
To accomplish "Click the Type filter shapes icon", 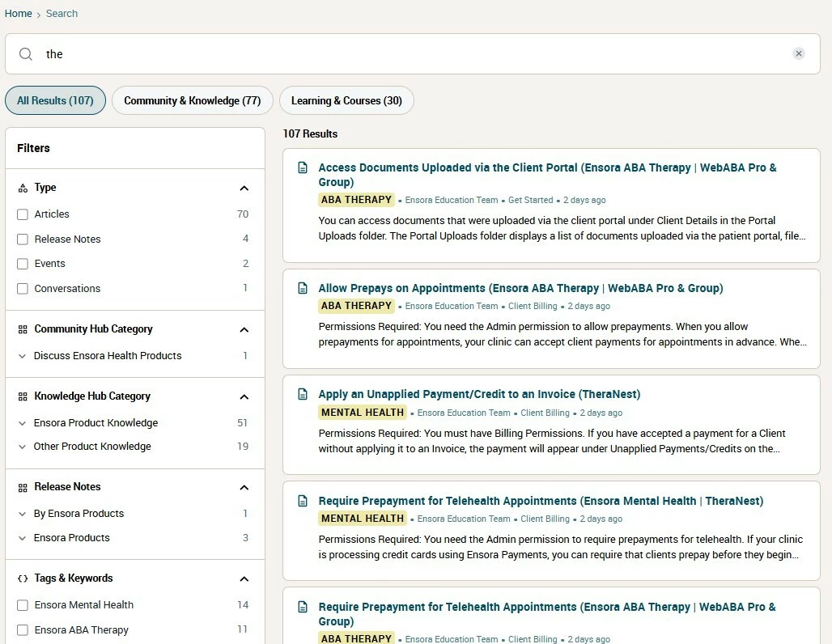I will click(x=23, y=188).
